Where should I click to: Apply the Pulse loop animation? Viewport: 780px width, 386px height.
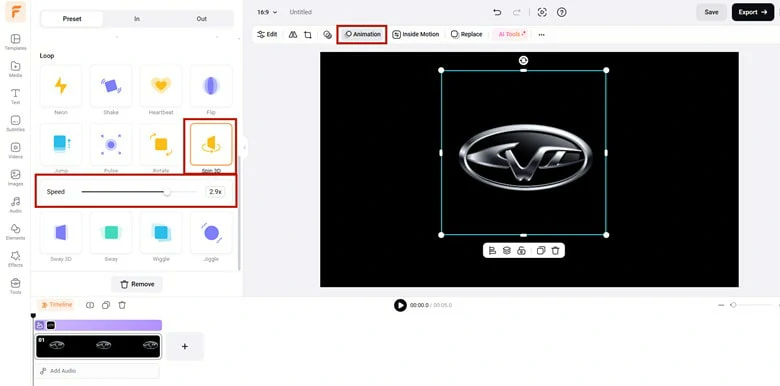pyautogui.click(x=111, y=145)
